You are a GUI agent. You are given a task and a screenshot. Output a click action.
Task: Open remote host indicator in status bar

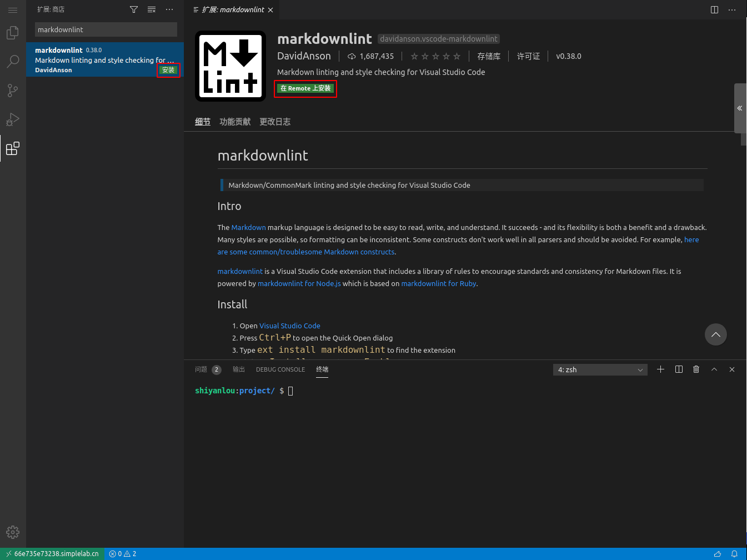click(52, 554)
